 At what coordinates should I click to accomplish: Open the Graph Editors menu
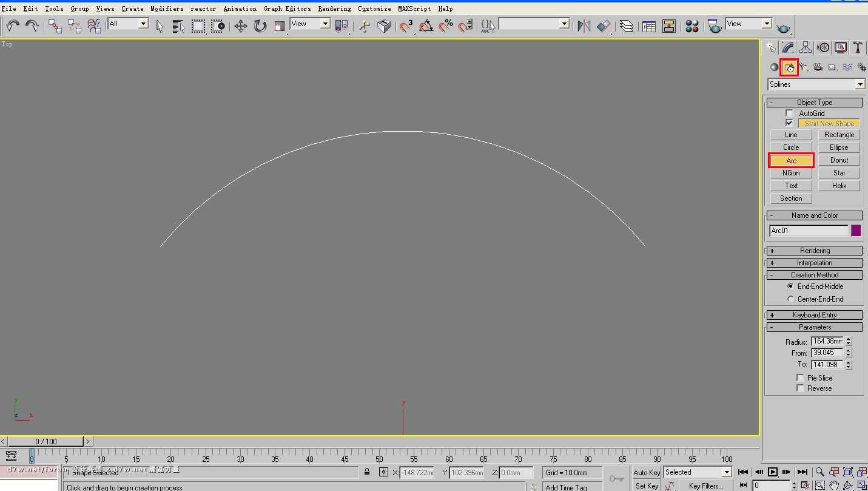287,8
